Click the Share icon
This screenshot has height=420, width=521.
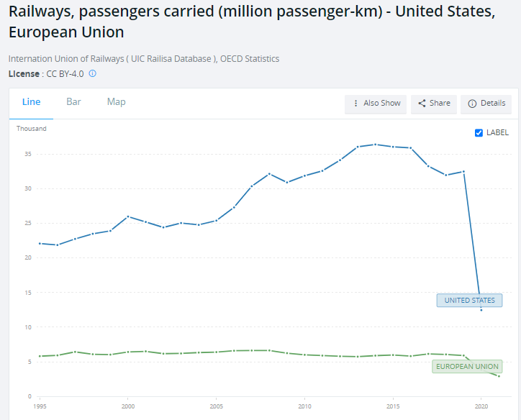pyautogui.click(x=422, y=104)
